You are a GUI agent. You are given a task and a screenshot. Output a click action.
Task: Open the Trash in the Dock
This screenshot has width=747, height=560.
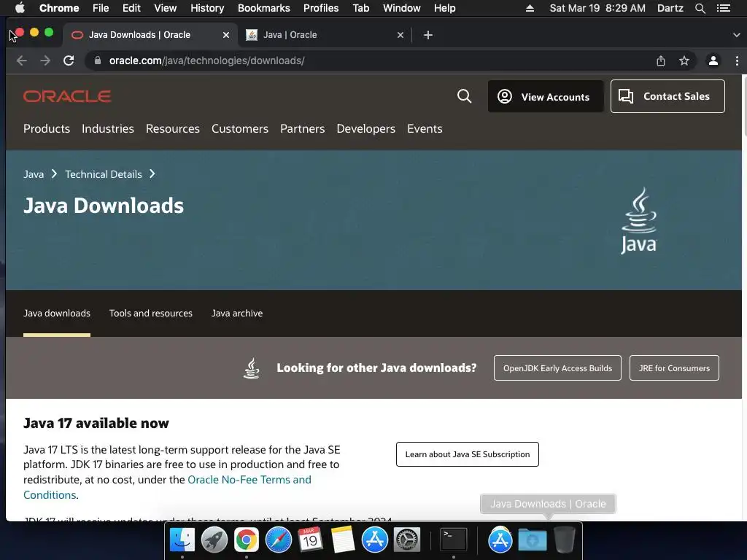(565, 540)
